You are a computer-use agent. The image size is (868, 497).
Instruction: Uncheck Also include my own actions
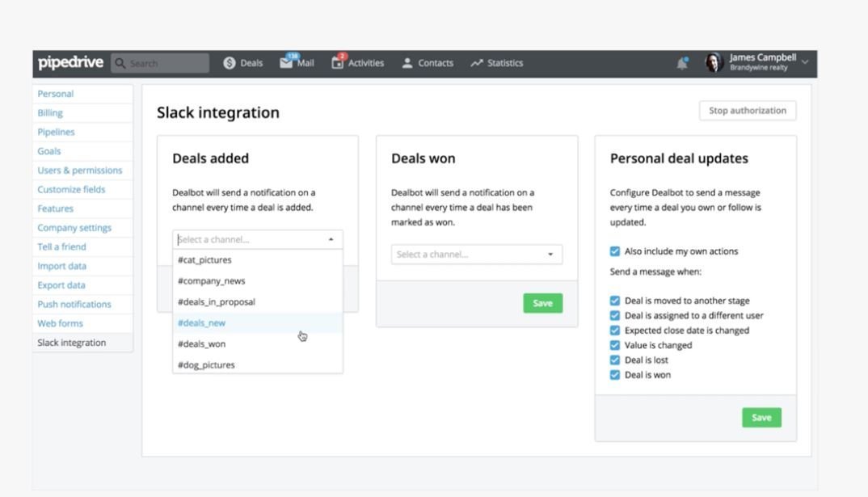click(x=614, y=251)
